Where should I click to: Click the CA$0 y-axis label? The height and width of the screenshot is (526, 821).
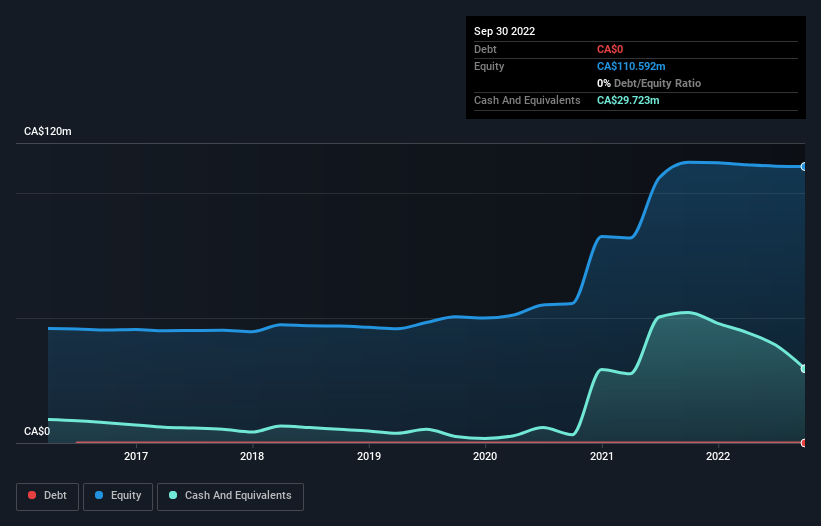coord(37,431)
